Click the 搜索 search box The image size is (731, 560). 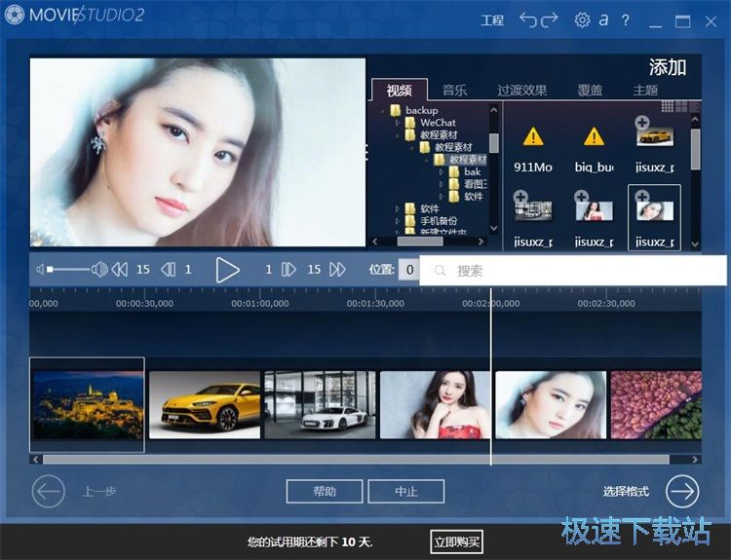[x=573, y=270]
